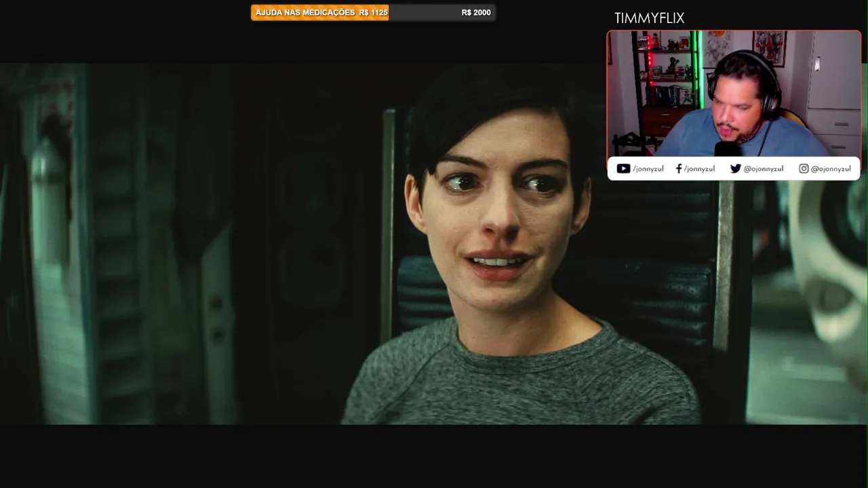Click the YouTube icon in social bar

[623, 169]
